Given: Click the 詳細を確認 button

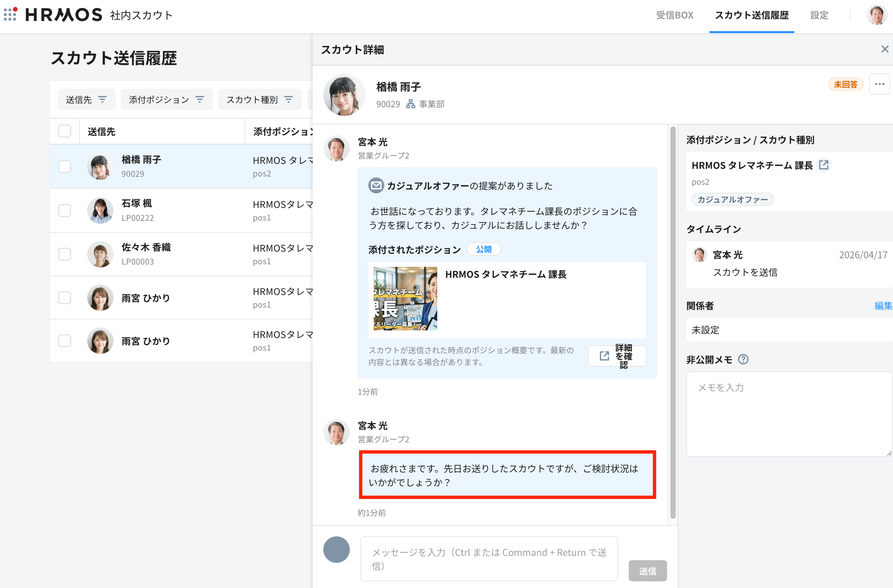Looking at the screenshot, I should pyautogui.click(x=617, y=356).
